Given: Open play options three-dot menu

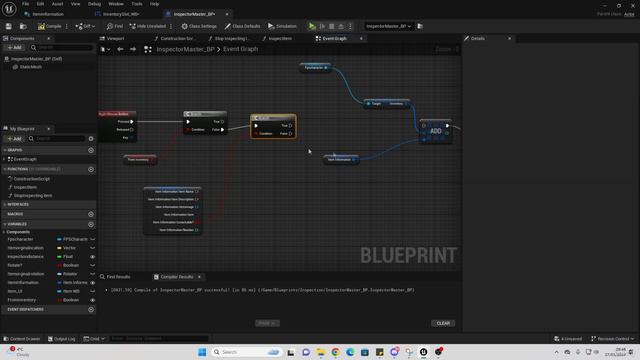Looking at the screenshot, I should [350, 26].
